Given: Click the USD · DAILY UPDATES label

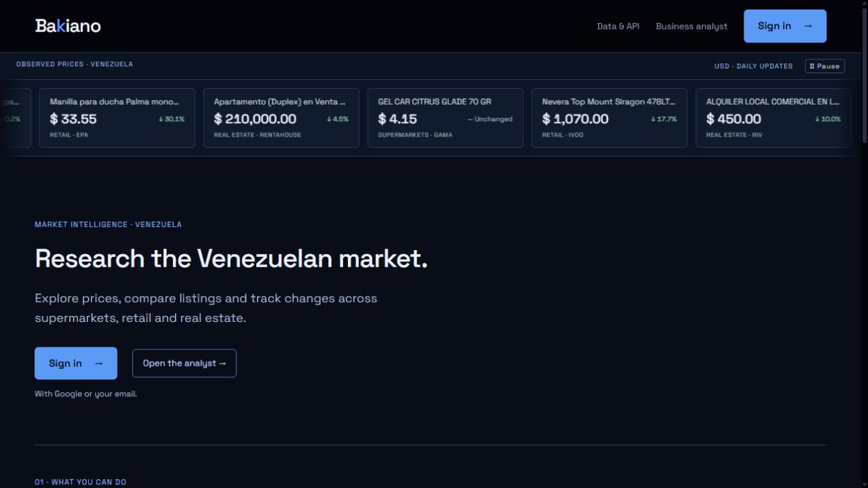Looking at the screenshot, I should [753, 66].
